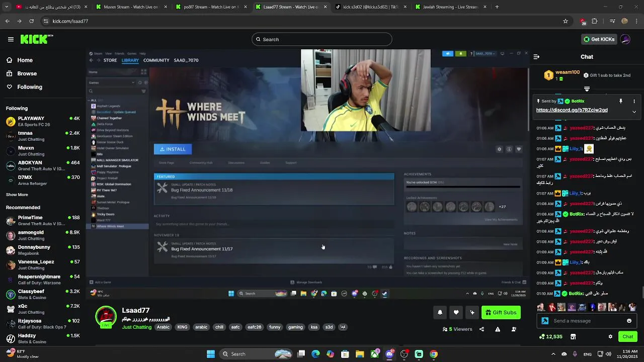Open the discord.gg invite link

tap(572, 110)
